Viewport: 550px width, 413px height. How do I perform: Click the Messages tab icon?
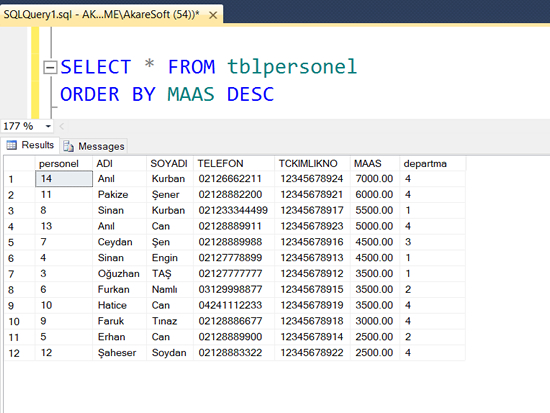coord(68,146)
